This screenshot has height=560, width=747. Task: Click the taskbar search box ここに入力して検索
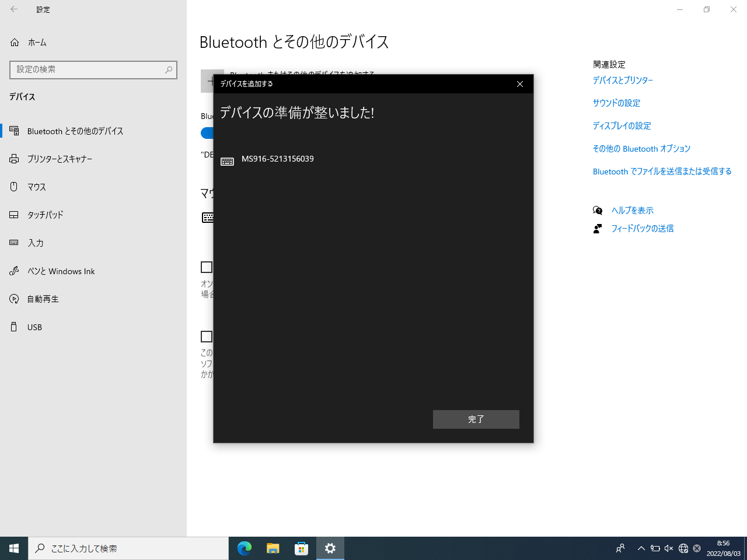pos(128,548)
